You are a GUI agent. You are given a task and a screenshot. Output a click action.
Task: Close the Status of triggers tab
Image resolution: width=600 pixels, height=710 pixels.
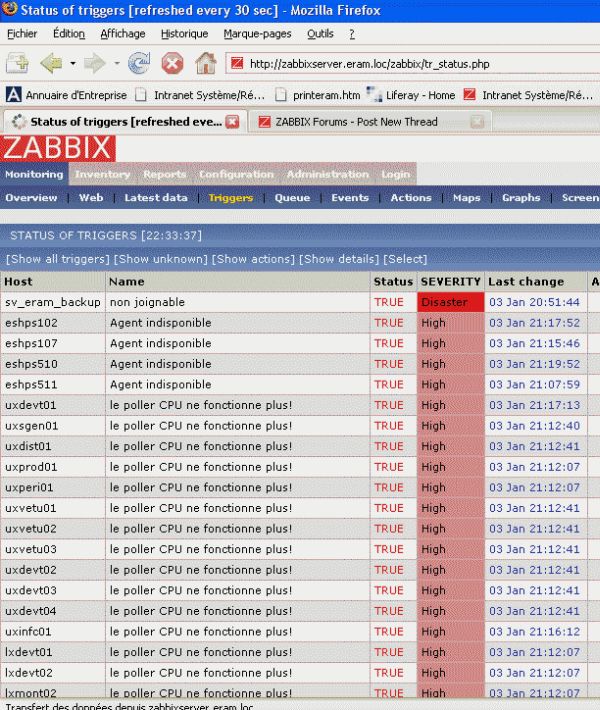pyautogui.click(x=232, y=121)
